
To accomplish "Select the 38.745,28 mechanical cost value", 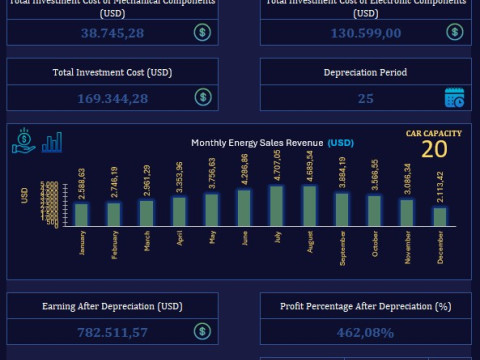I will 113,33.
